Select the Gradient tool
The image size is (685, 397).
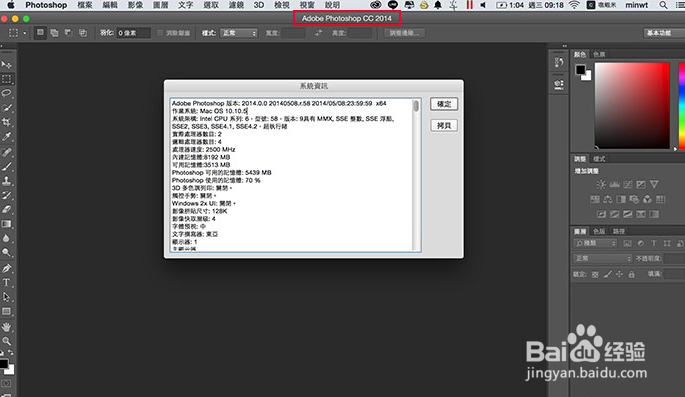click(6, 224)
